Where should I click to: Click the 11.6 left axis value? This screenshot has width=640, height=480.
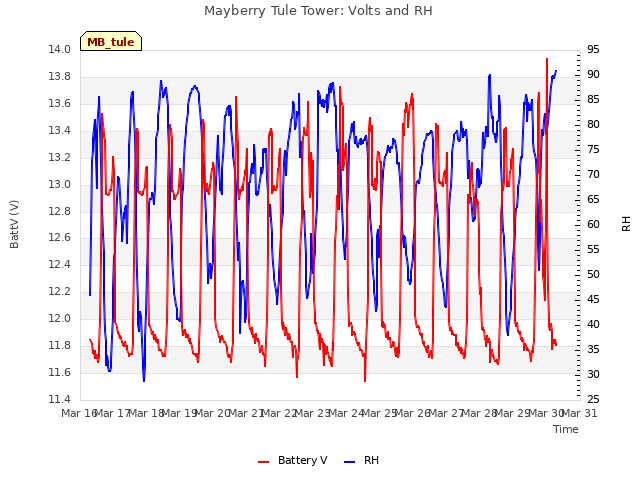[59, 372]
